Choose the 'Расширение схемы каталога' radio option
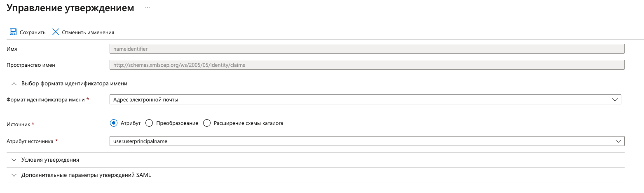644x193 pixels. pos(207,123)
